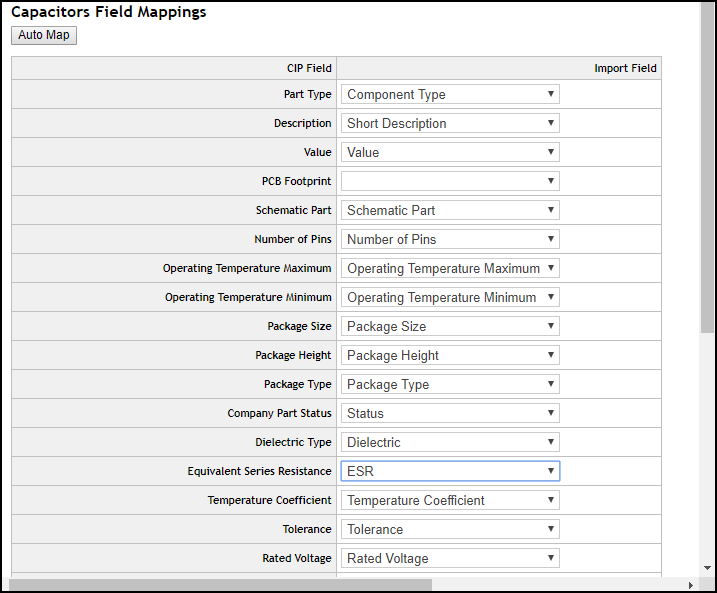The width and height of the screenshot is (717, 593).
Task: Click the Package Type CIP field label
Action: pyautogui.click(x=298, y=384)
